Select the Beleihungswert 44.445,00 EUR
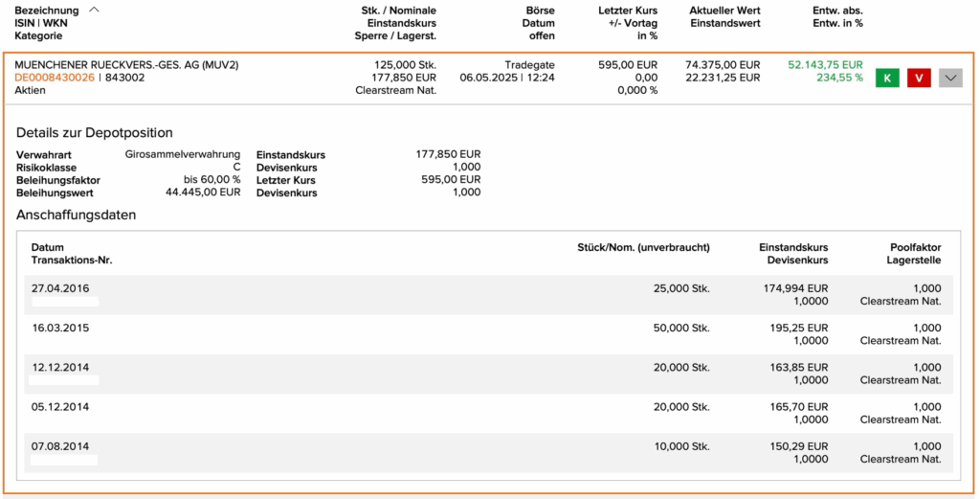The image size is (980, 499). 203,192
